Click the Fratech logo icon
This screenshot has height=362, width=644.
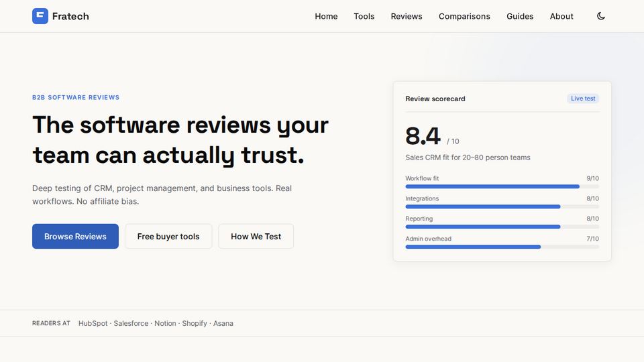[x=40, y=16]
